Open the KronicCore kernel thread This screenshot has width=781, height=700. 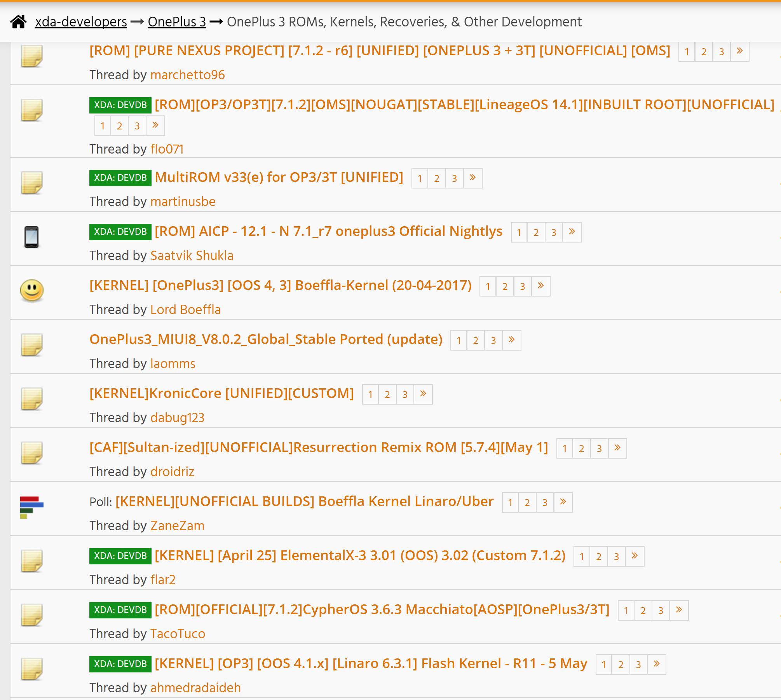(x=221, y=393)
